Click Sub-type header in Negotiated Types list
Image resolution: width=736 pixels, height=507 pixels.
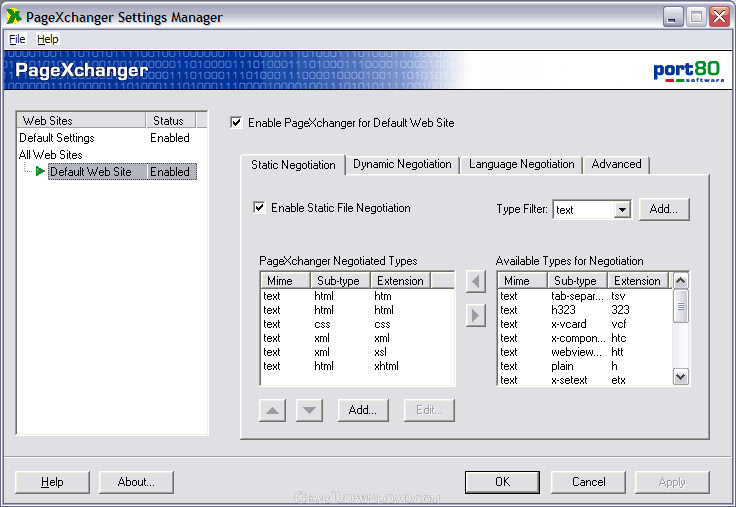click(340, 281)
